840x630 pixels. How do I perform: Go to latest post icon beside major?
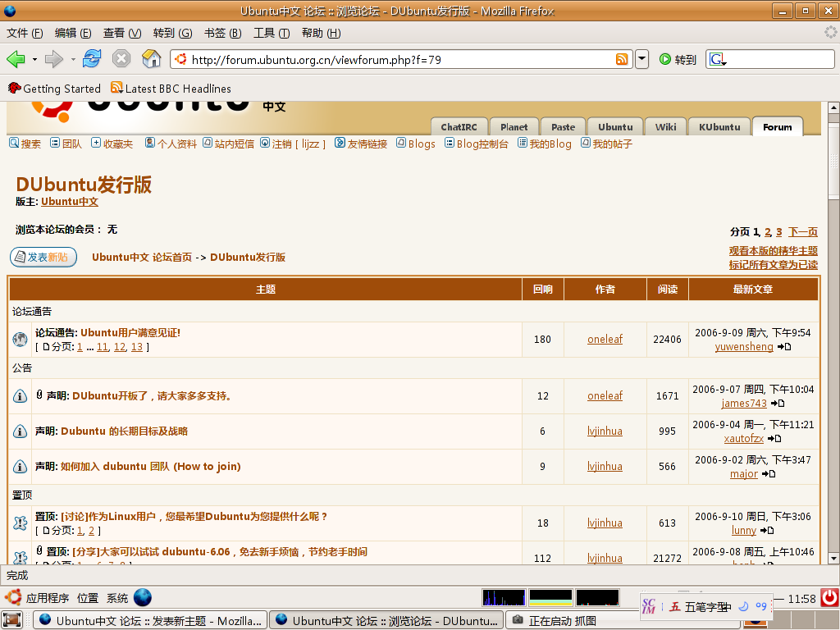pyautogui.click(x=769, y=474)
